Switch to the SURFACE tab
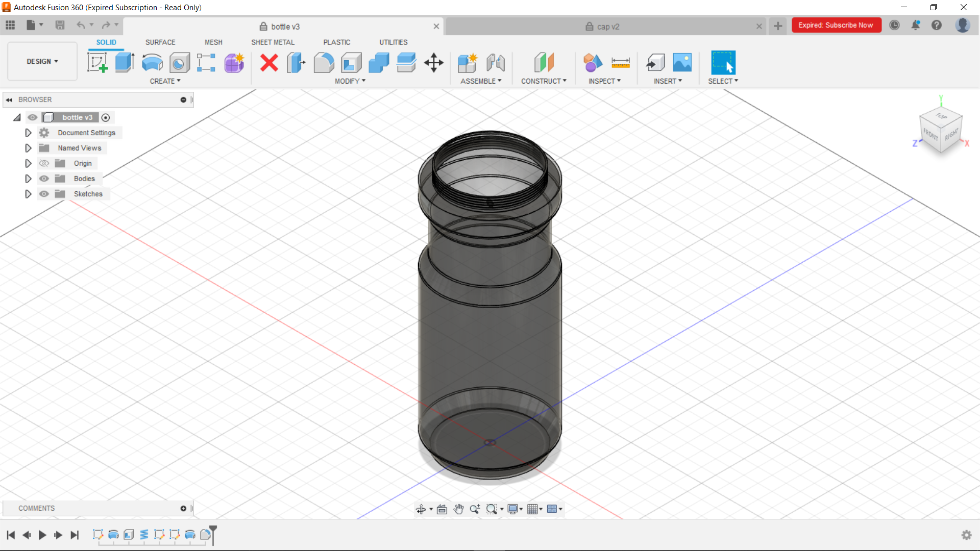This screenshot has height=551, width=980. 160,42
